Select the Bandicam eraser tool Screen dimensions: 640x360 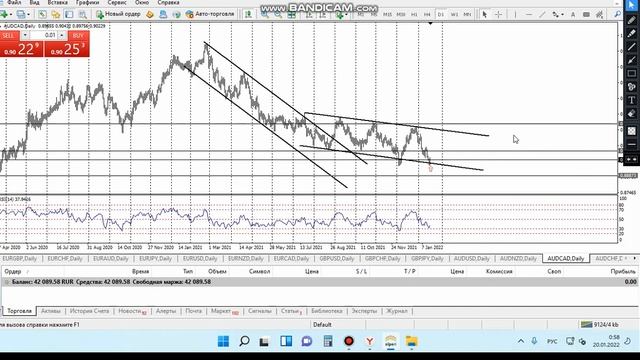(x=631, y=113)
